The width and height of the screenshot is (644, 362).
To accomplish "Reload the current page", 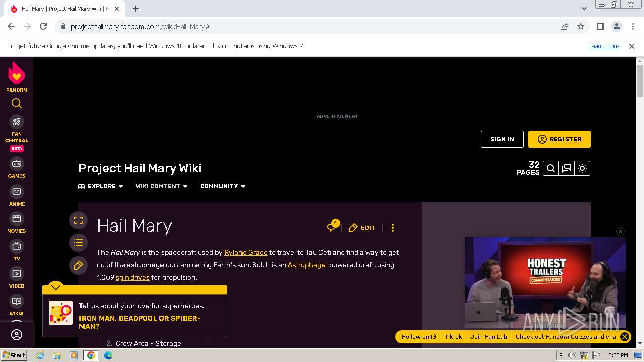I will (43, 26).
